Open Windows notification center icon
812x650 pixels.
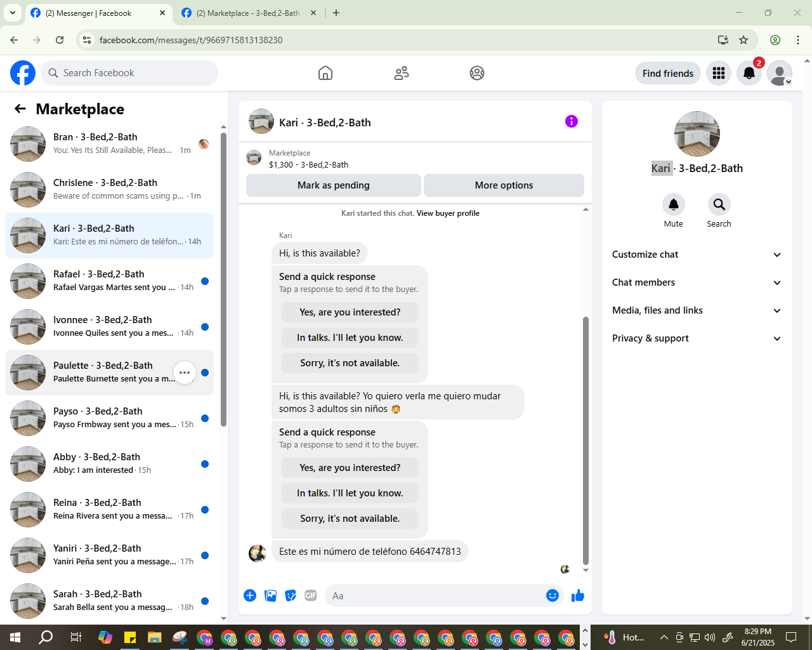pyautogui.click(x=791, y=637)
